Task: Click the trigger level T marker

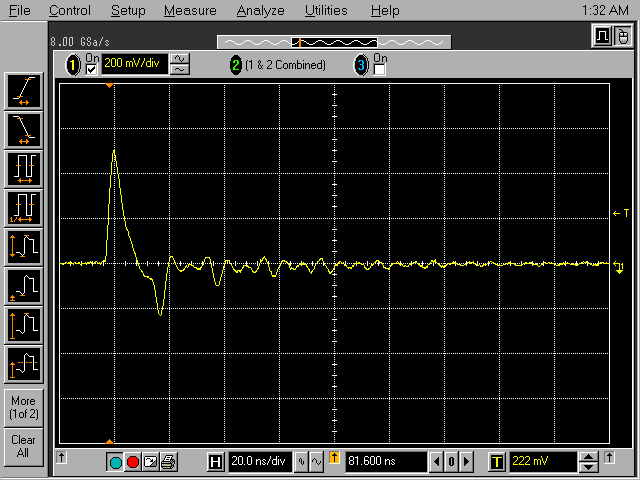Action: point(621,213)
